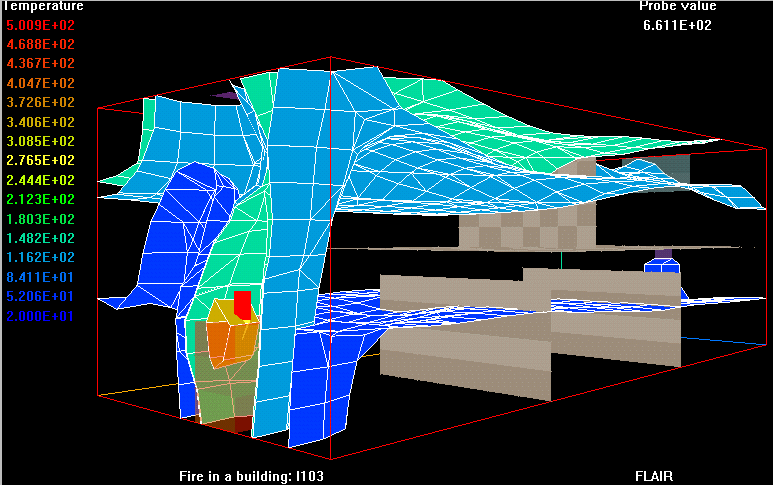Choose the 8.411E+01 temperature legend value

(x=40, y=277)
